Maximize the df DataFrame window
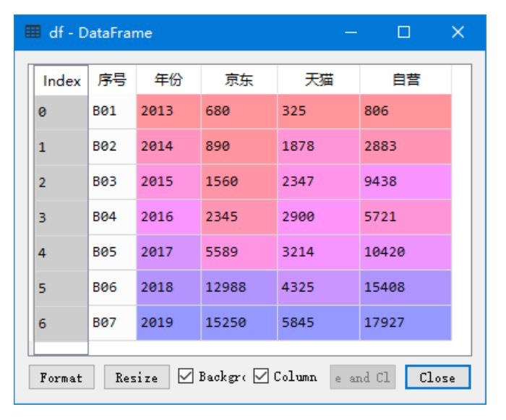 tap(403, 33)
